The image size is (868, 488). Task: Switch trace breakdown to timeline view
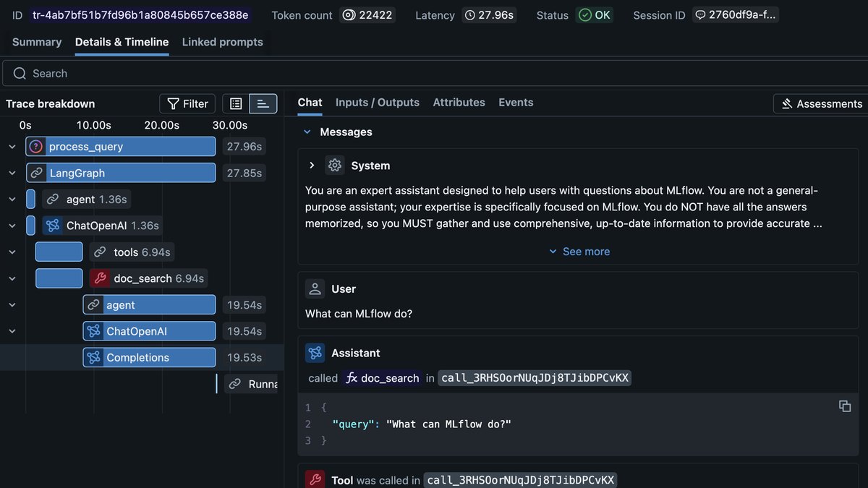pyautogui.click(x=263, y=104)
